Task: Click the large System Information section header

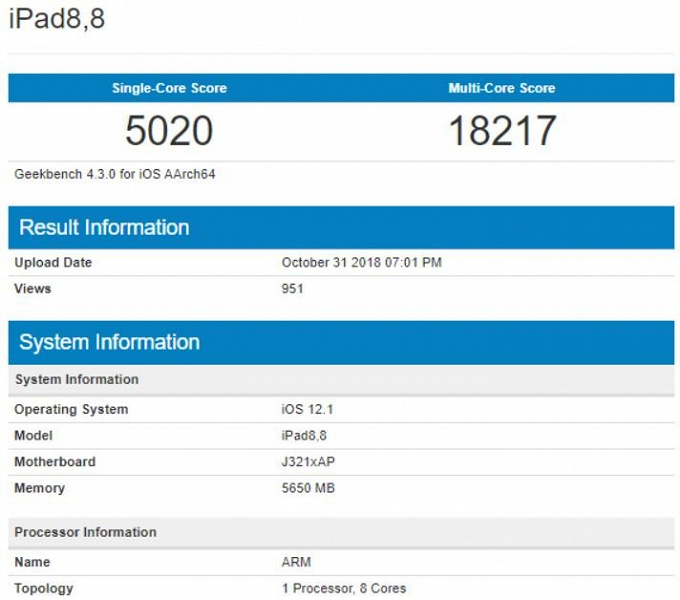Action: (x=341, y=342)
